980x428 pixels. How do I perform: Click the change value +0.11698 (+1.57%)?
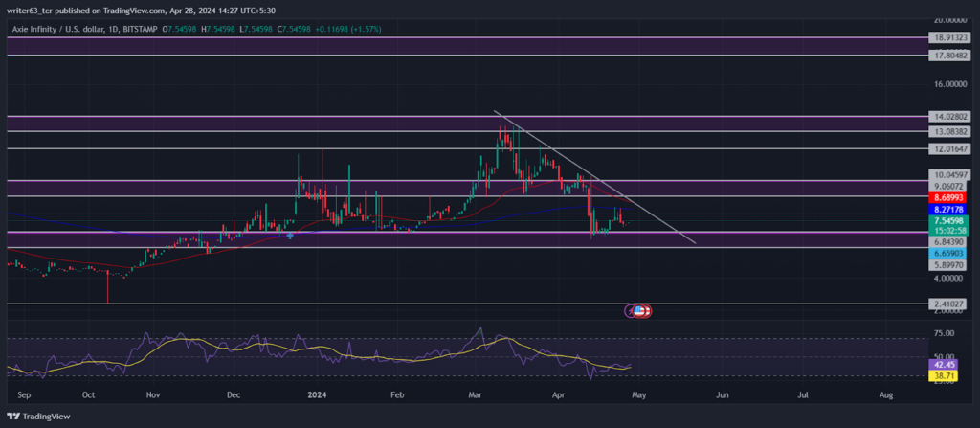[x=347, y=30]
